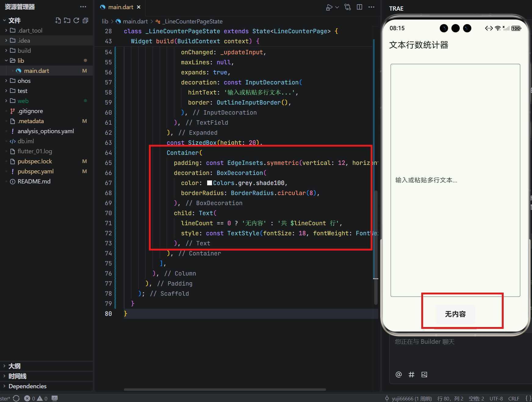Click the 无内容 label in phone preview

click(x=455, y=314)
